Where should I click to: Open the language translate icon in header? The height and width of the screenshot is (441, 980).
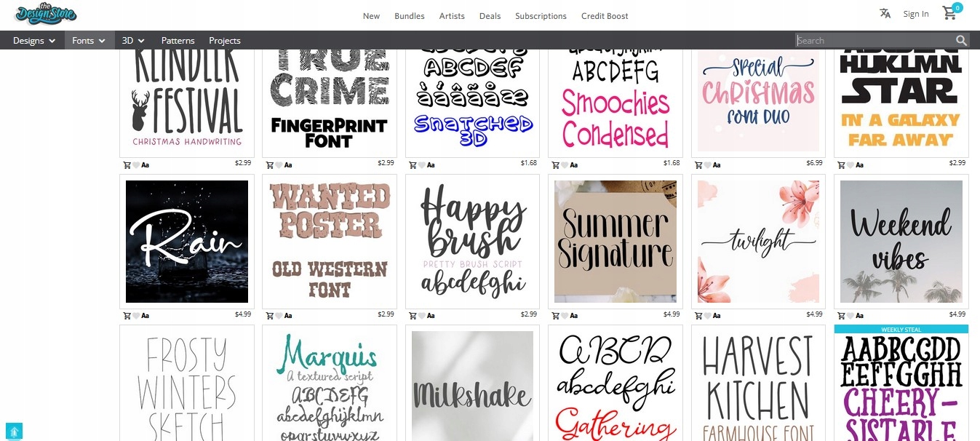pyautogui.click(x=885, y=13)
